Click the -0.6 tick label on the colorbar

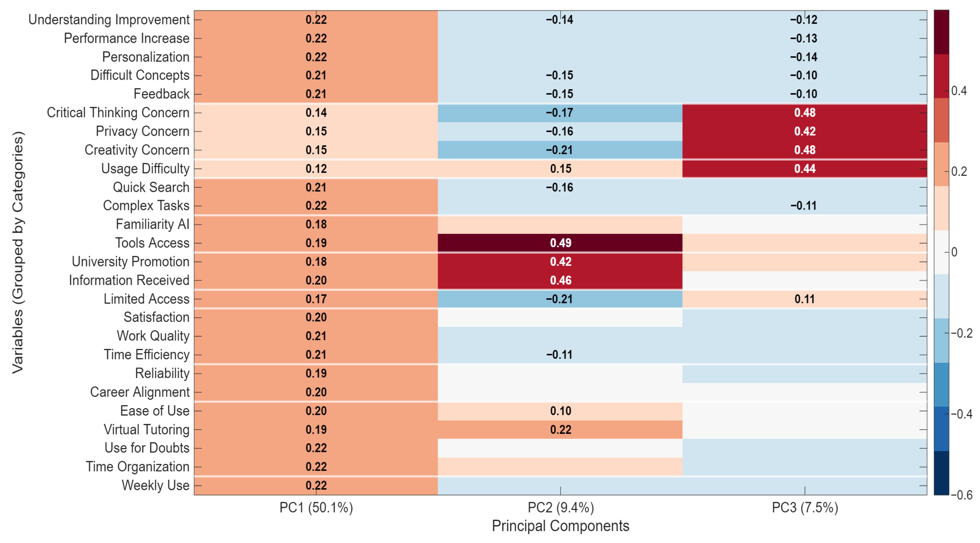961,495
